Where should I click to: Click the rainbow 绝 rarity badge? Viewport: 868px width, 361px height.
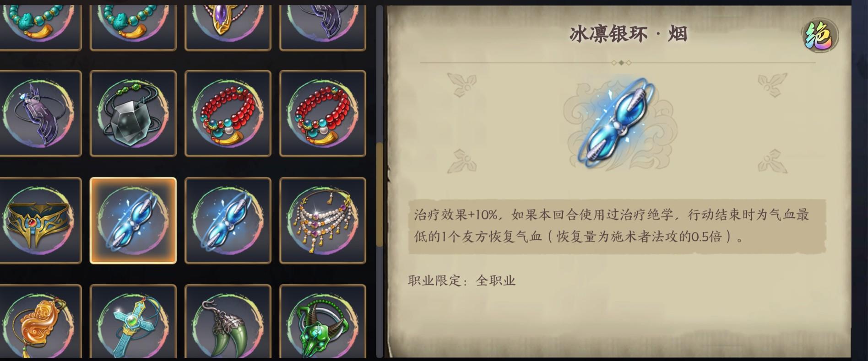tap(819, 35)
